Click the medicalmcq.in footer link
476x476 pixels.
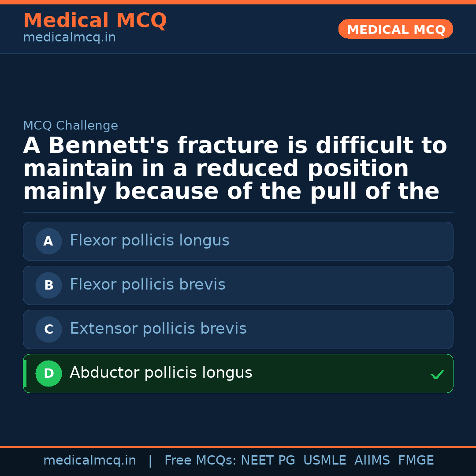pos(89,460)
